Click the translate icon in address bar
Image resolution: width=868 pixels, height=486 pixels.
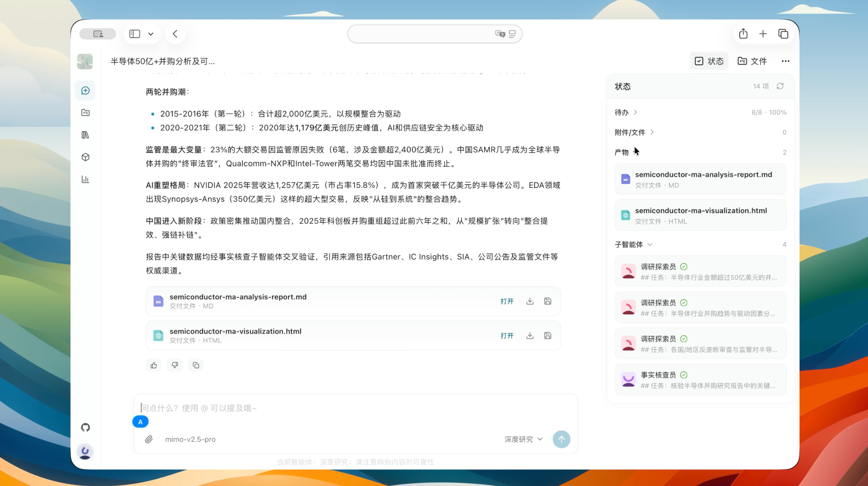[500, 34]
